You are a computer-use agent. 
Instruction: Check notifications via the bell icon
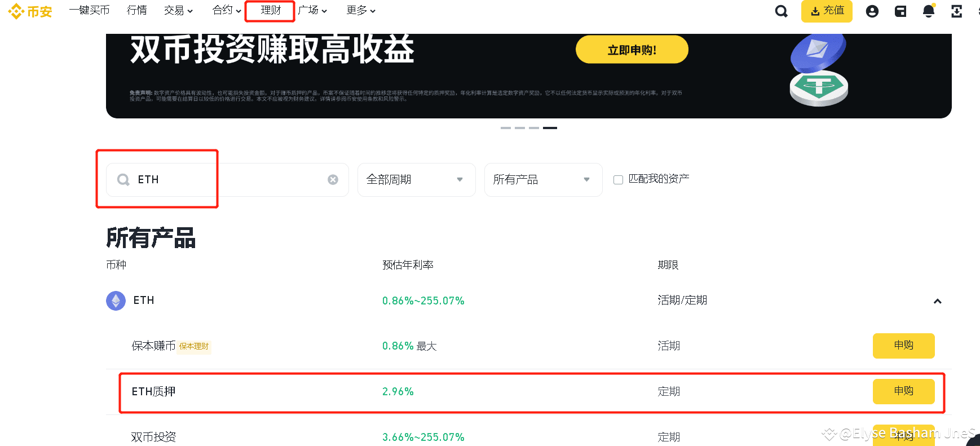[x=928, y=11]
